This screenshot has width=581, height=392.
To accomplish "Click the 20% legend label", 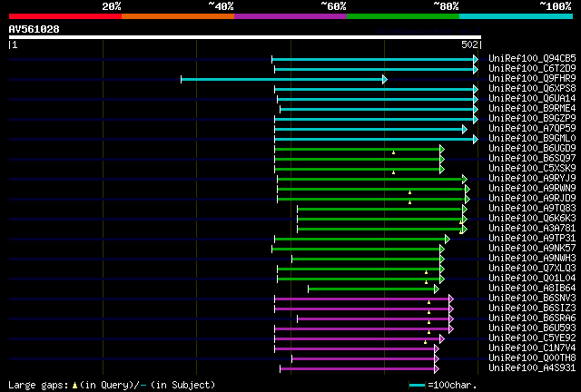I will point(112,6).
